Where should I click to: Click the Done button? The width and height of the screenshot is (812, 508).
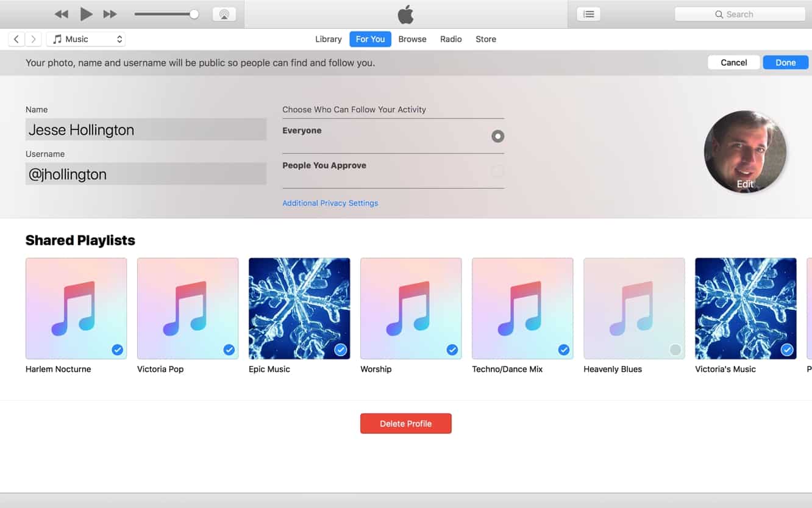[x=786, y=62]
